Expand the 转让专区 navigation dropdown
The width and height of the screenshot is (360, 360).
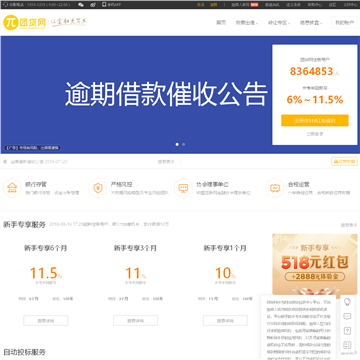(x=279, y=23)
